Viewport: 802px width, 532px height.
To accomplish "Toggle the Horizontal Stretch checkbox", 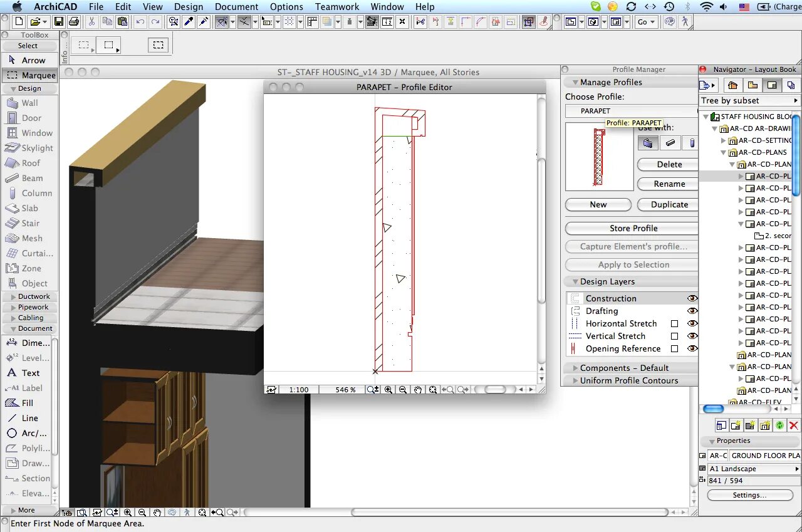I will tap(674, 324).
